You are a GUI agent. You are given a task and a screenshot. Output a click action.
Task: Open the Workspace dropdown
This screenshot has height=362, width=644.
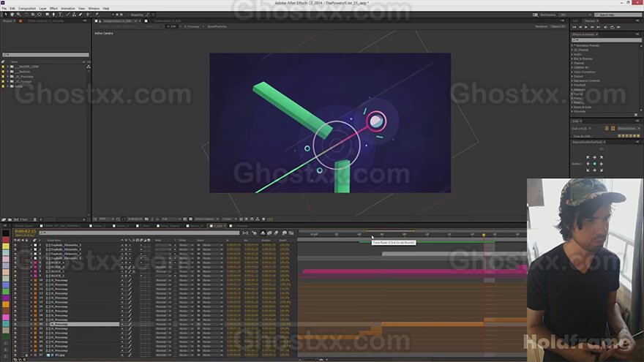(575, 15)
